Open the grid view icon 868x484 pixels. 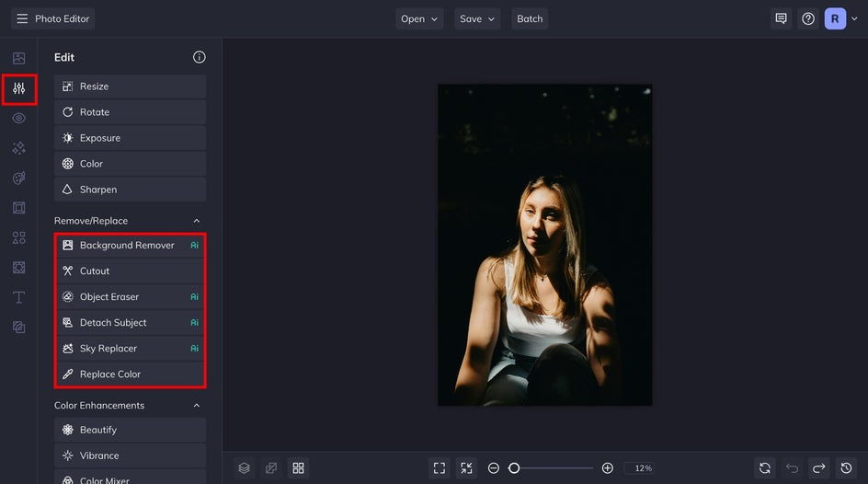298,468
